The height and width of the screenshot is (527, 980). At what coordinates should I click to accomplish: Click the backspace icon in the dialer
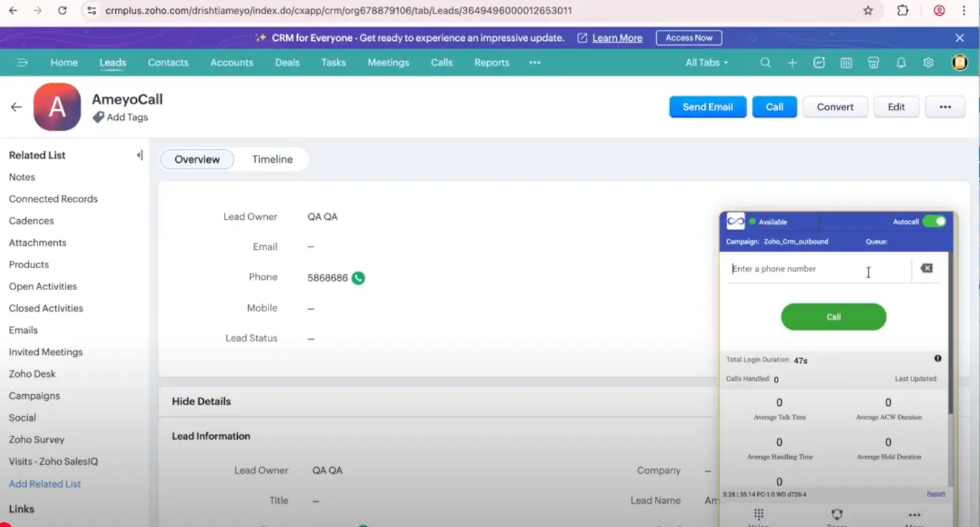[x=926, y=268]
